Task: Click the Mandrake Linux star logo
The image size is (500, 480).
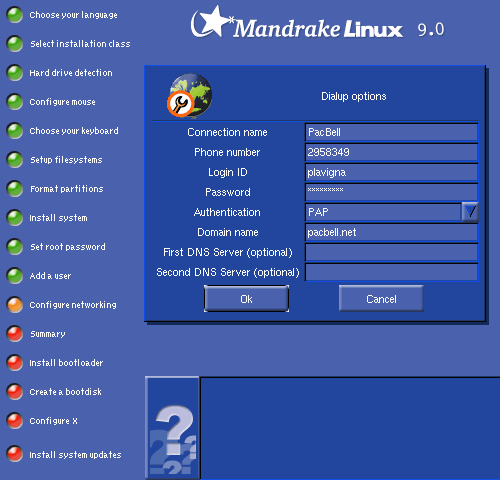Action: (x=212, y=22)
